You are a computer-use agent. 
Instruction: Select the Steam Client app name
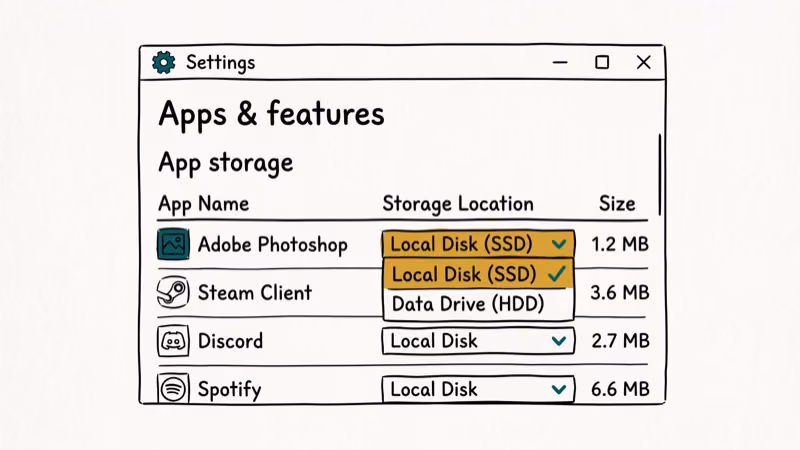[x=255, y=293]
